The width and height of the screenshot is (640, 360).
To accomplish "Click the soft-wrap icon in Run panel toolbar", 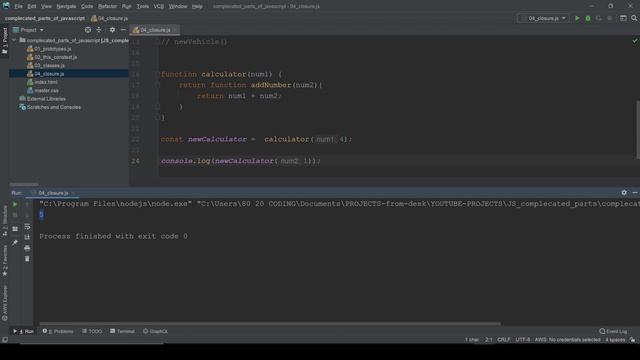I will click(x=27, y=227).
